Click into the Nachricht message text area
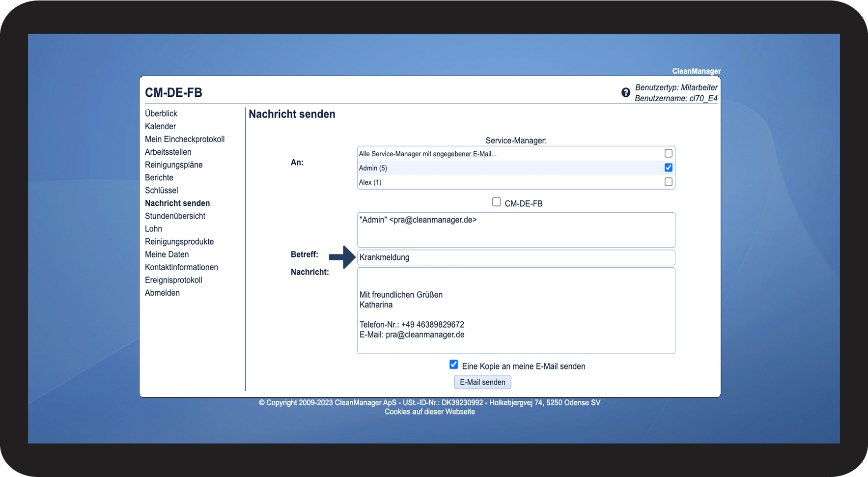The image size is (868, 477). (x=516, y=310)
